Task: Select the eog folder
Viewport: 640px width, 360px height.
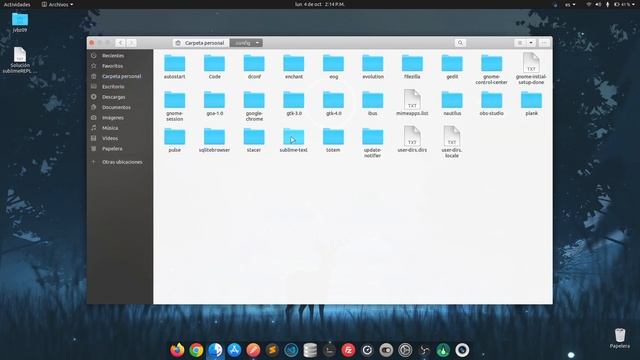Action: tap(333, 67)
